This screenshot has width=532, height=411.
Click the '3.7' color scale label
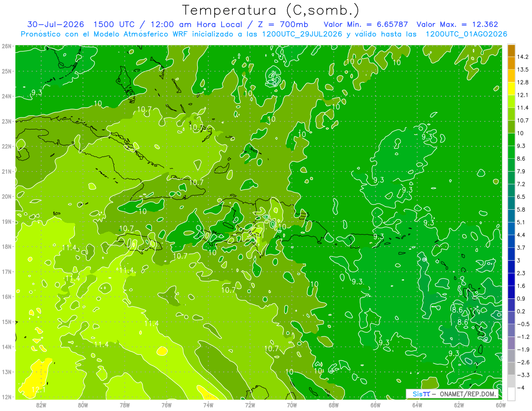coord(521,247)
